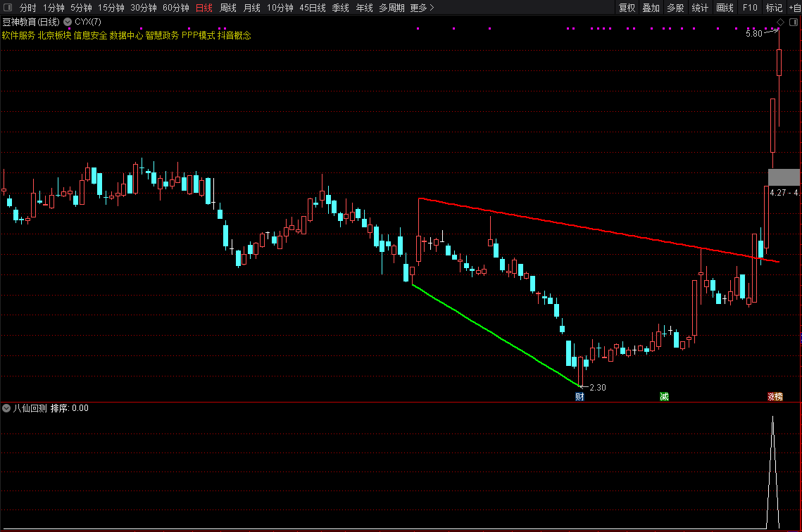Switch to 分时 intraday view

27,8
